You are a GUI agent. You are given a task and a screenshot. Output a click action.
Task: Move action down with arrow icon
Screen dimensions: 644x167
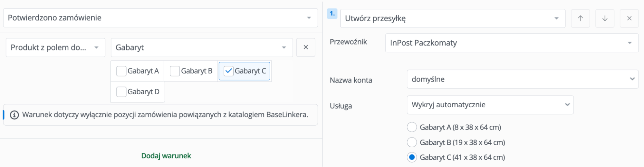tap(605, 18)
